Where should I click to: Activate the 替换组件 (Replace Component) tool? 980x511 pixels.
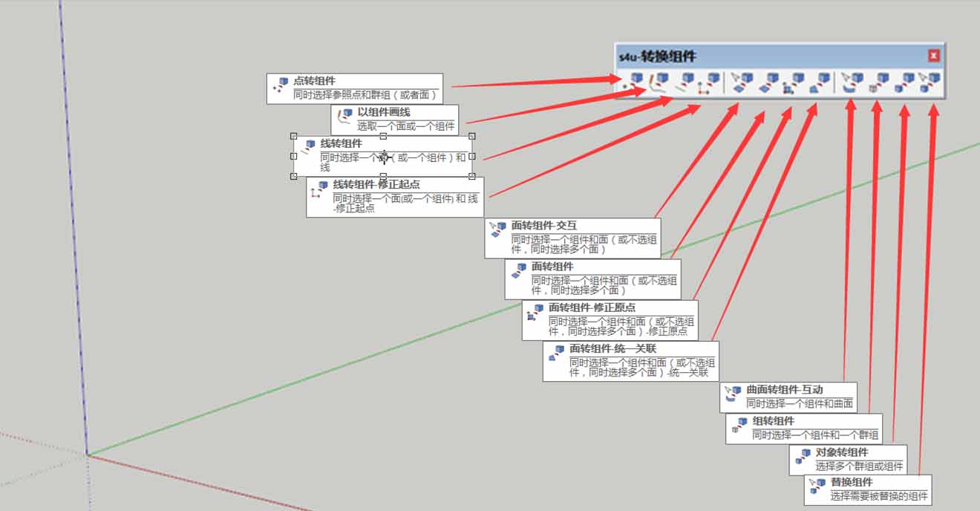pos(930,82)
